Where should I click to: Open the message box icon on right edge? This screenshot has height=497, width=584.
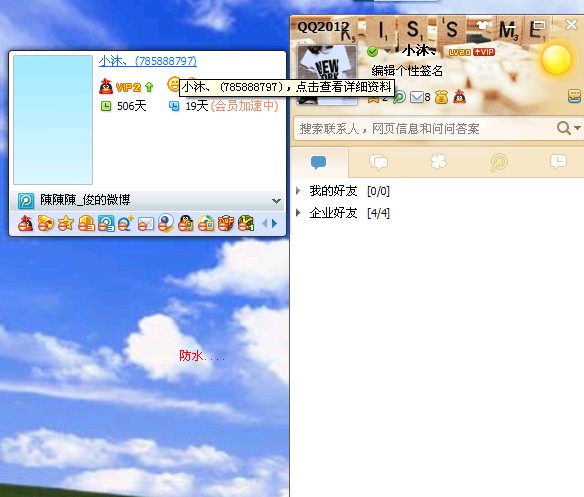click(x=574, y=96)
